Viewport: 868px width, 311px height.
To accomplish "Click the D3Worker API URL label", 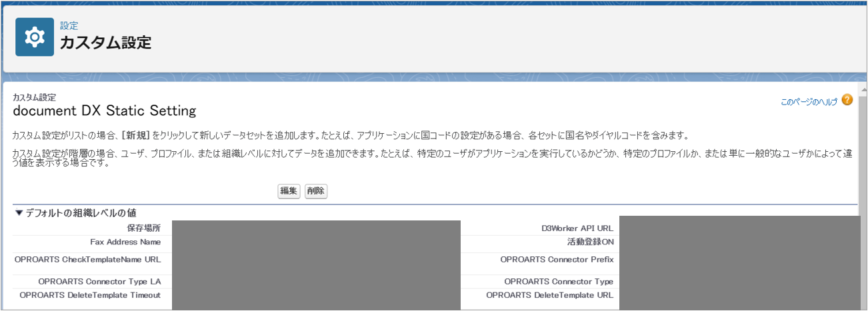I will click(x=577, y=228).
